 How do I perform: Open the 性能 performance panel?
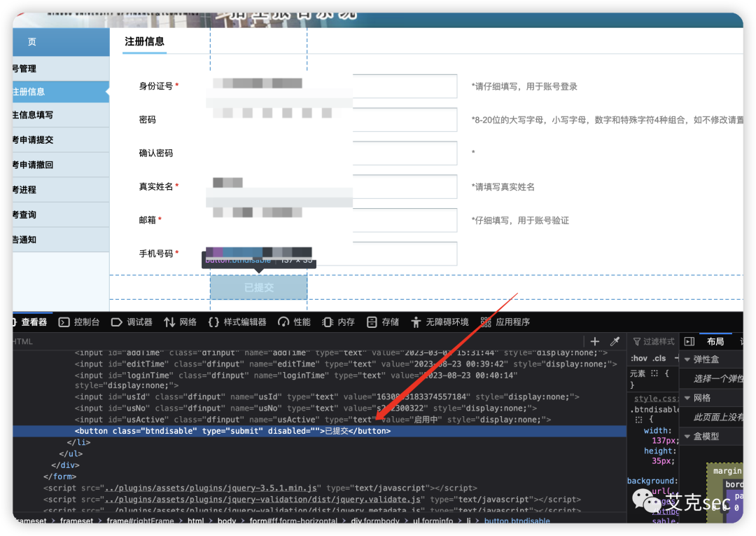coord(295,322)
